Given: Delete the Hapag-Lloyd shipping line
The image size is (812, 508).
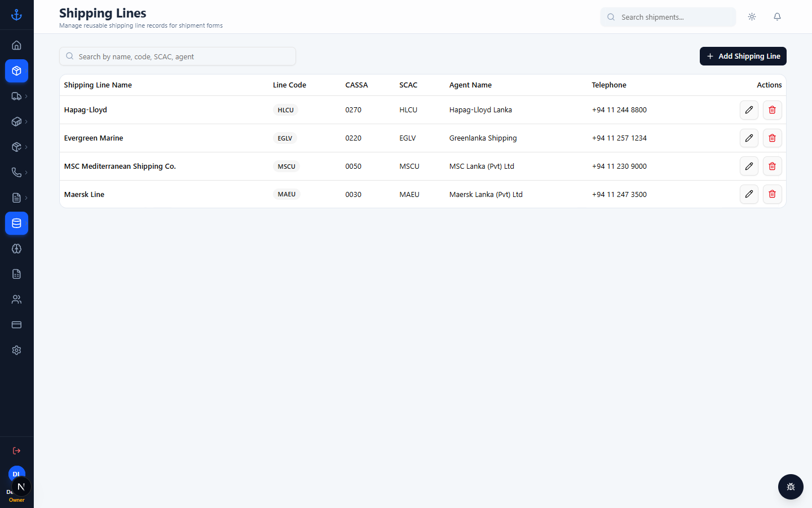Looking at the screenshot, I should click(x=772, y=110).
